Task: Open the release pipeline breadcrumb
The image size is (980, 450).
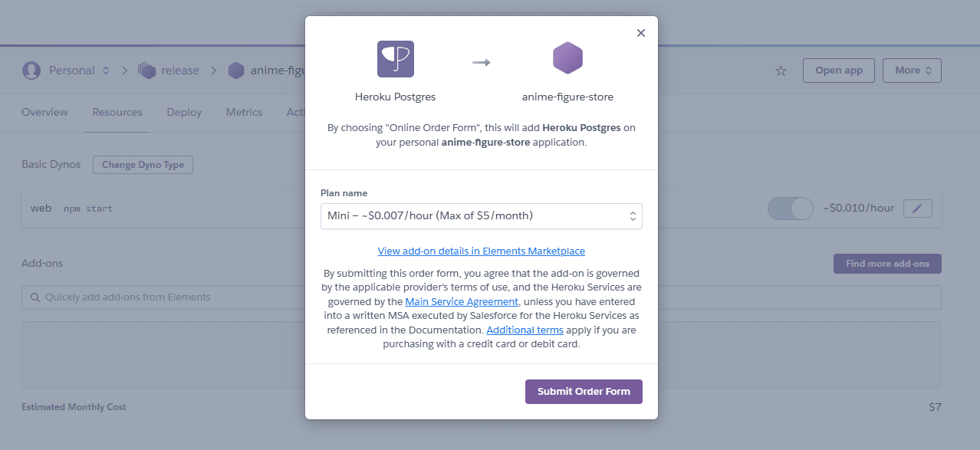Action: (180, 71)
